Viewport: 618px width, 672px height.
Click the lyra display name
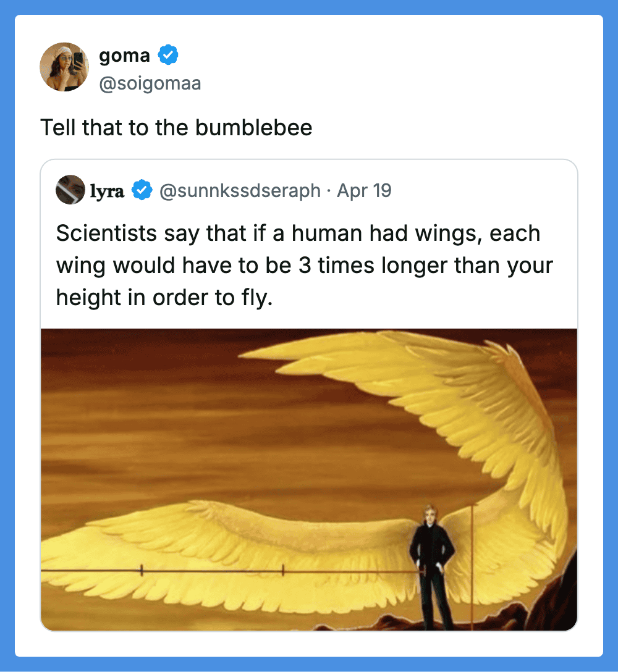(108, 191)
